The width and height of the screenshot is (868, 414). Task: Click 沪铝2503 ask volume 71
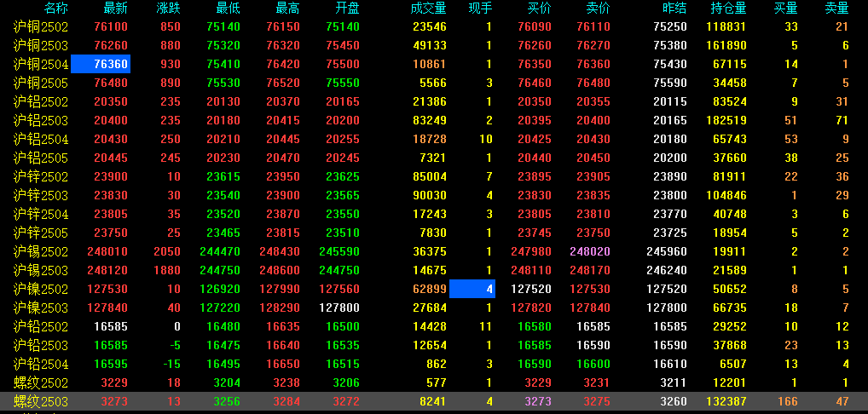click(842, 120)
